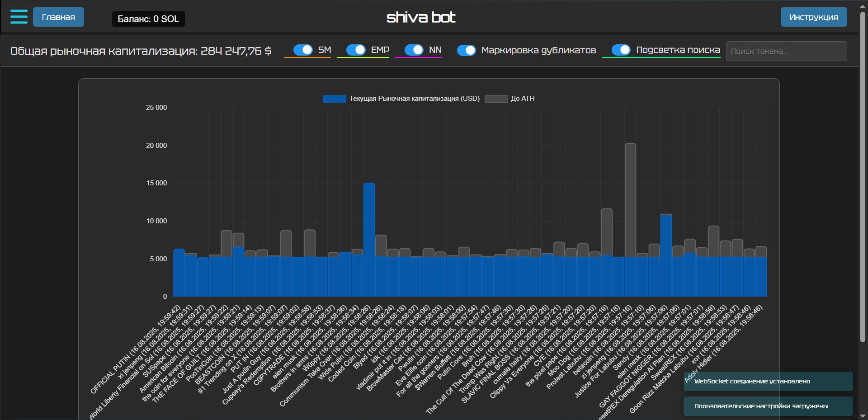Screen dimensions: 868x420
Task: Select the tallest blue bar reaching 15 000
Action: [x=369, y=240]
